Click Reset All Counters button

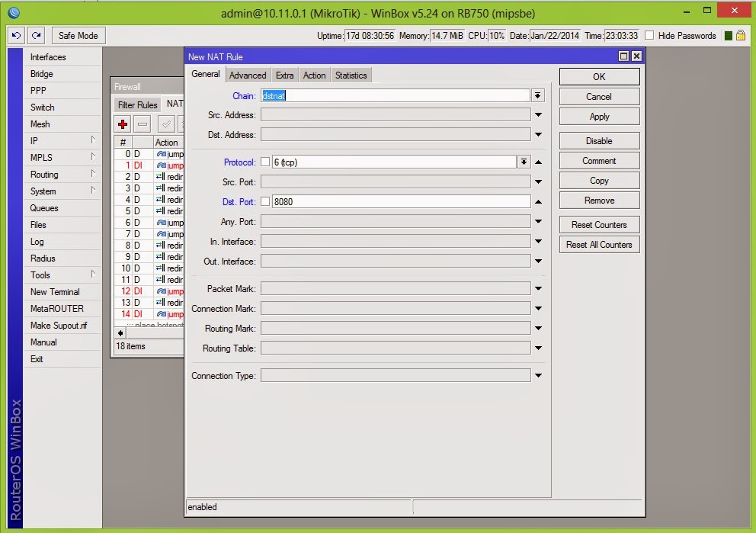pos(599,245)
